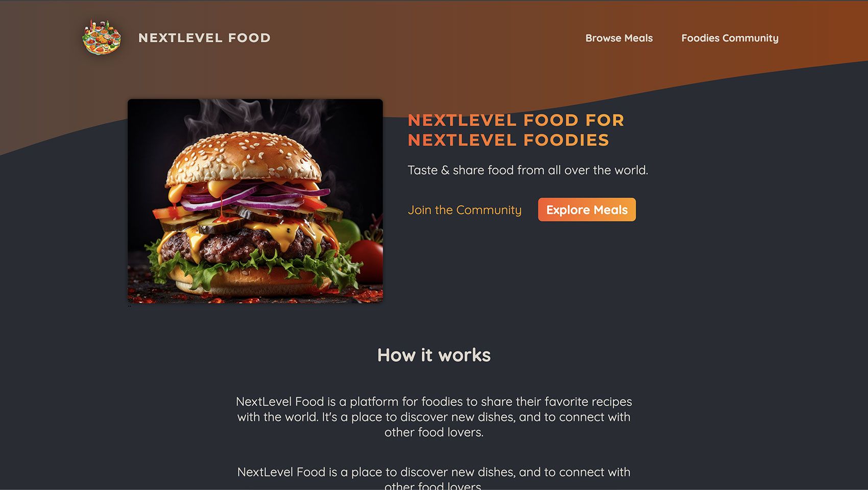Viewport: 868px width, 490px height.
Task: Go home via NEXTLEVEL FOOD logo text
Action: coord(204,38)
